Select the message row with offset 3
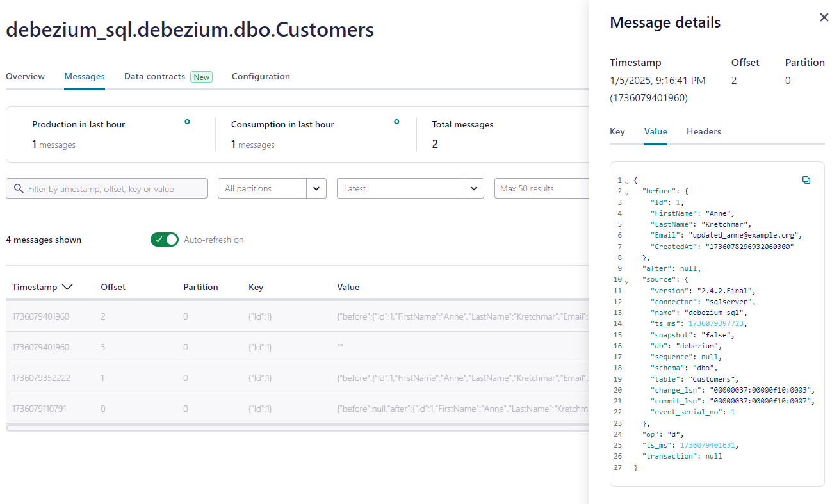 [297, 347]
